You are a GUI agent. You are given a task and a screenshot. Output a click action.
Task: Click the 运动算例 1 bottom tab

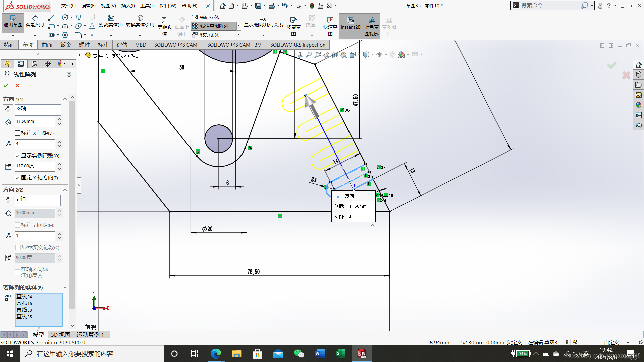pos(91,335)
